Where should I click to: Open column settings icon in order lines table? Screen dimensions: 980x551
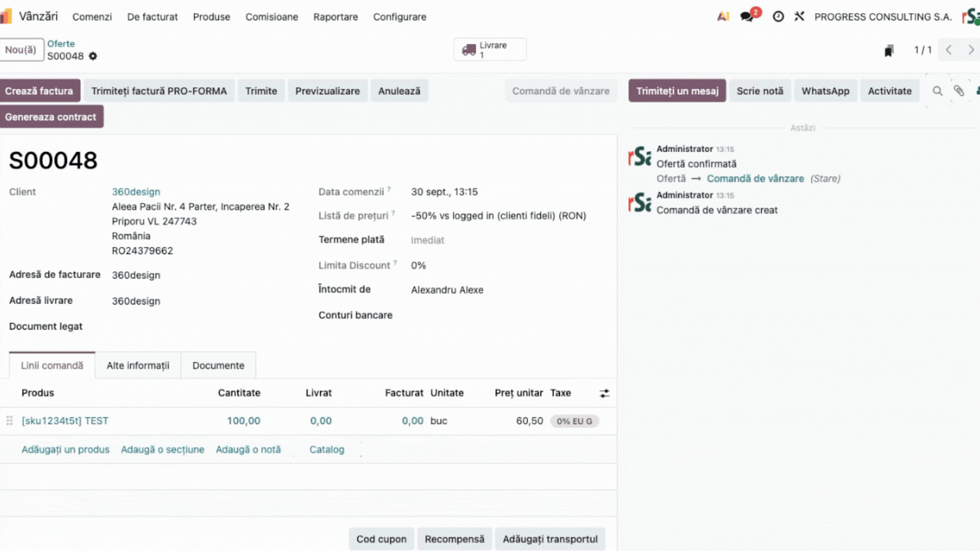(x=604, y=393)
